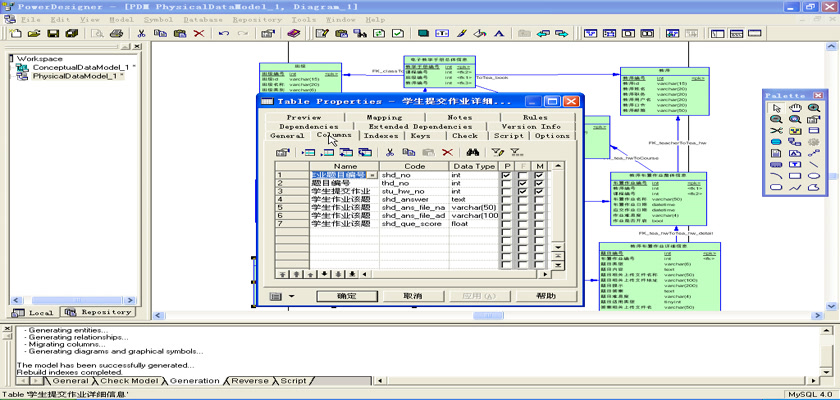
Task: Click the shd_answer code cell
Action: [x=414, y=199]
